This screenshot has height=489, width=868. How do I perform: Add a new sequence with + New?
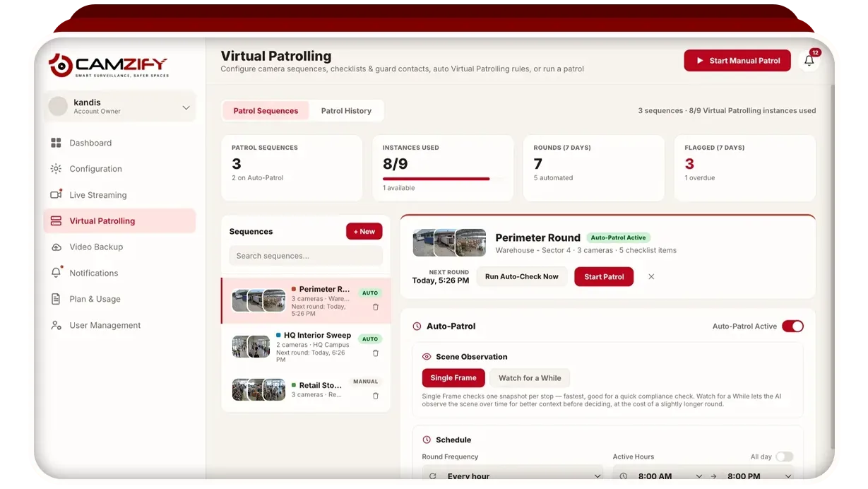click(x=364, y=231)
